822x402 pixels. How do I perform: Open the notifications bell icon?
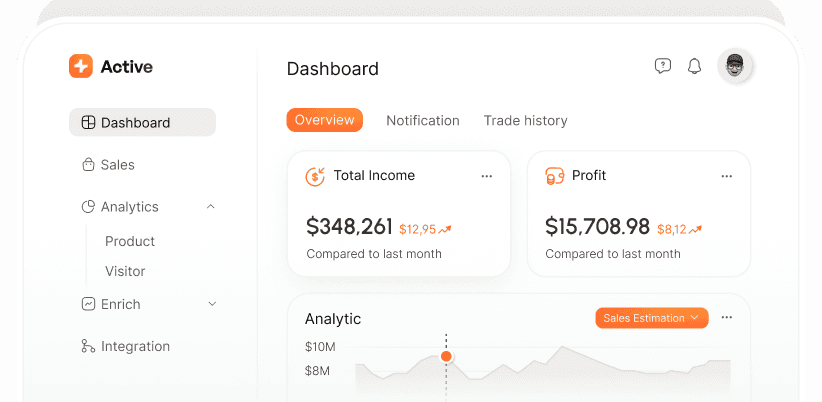pos(694,66)
